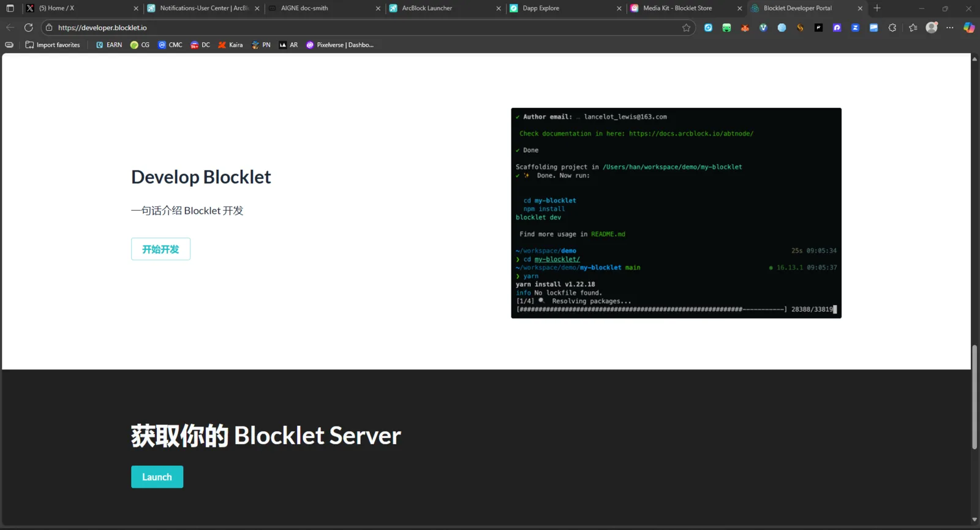Open the green face wallet extension
The width and height of the screenshot is (980, 530).
726,28
